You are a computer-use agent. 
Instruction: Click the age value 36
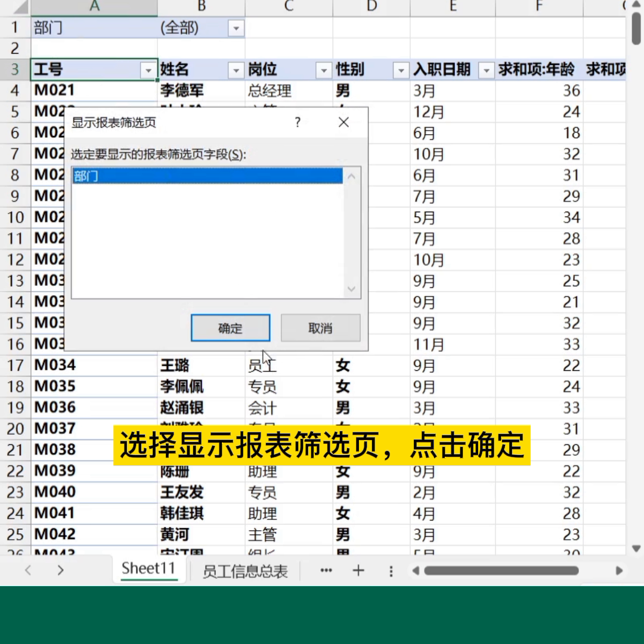click(539, 91)
